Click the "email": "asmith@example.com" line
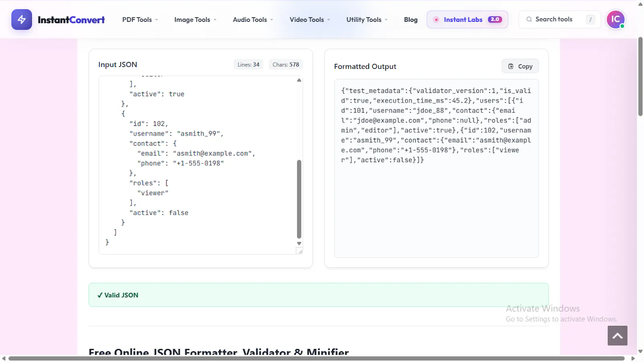Image resolution: width=644 pixels, height=362 pixels. tap(196, 153)
